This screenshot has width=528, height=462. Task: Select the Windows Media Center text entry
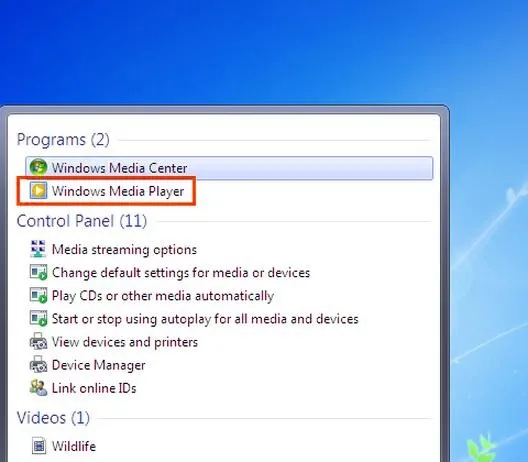pos(120,168)
